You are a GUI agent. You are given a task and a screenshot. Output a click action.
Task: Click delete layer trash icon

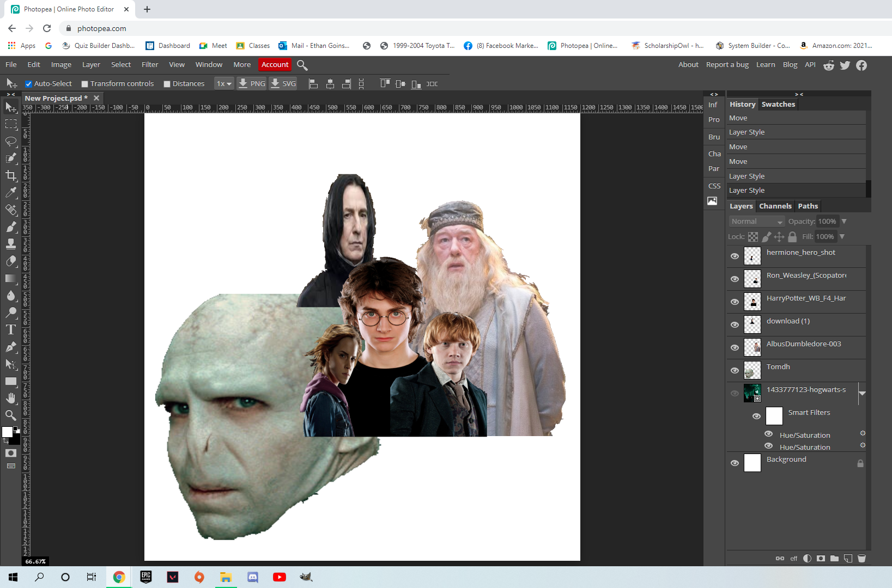(x=861, y=558)
